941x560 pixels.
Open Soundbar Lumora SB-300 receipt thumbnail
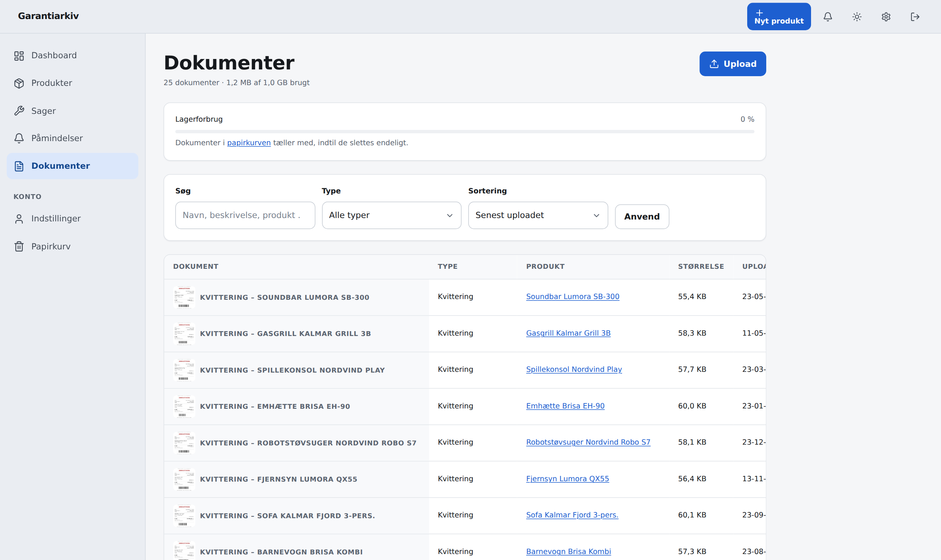point(184,297)
